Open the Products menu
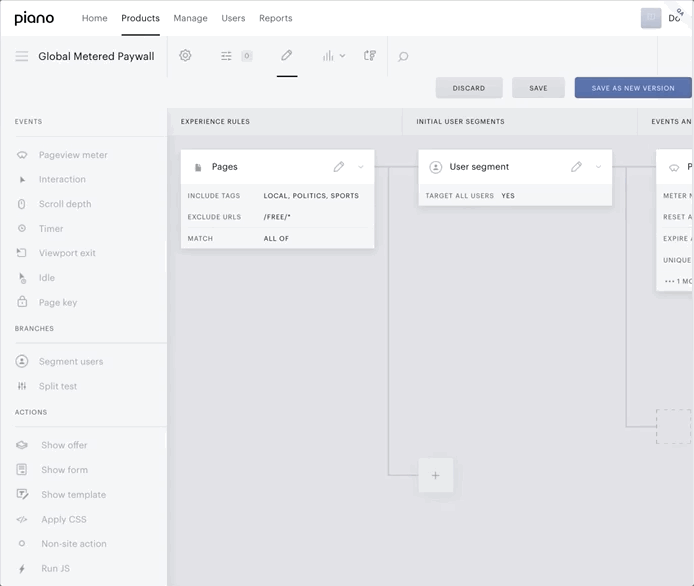This screenshot has width=694, height=586. point(140,18)
